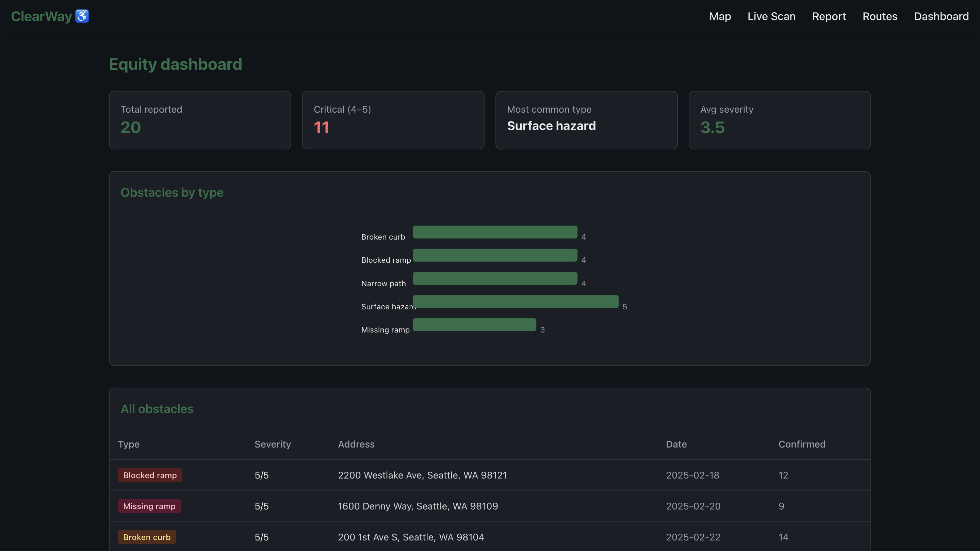The width and height of the screenshot is (980, 551).
Task: Click the ClearWay brand name
Action: click(x=42, y=16)
